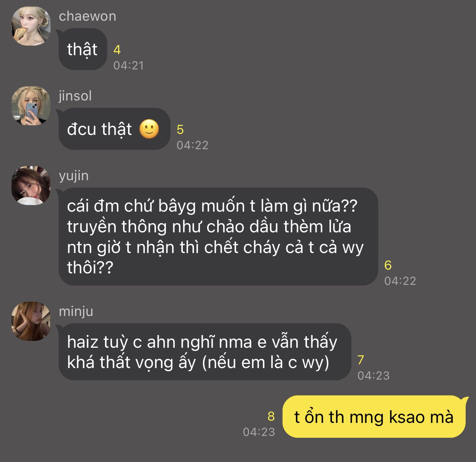Click the yujin sender name label
The width and height of the screenshot is (476, 462).
pos(74,176)
